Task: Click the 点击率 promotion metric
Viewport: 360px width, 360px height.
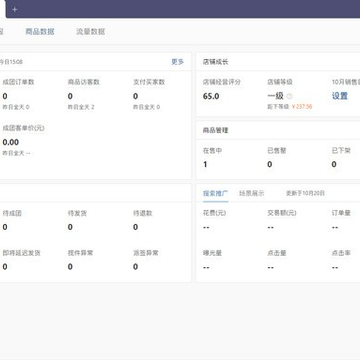Action: click(341, 253)
